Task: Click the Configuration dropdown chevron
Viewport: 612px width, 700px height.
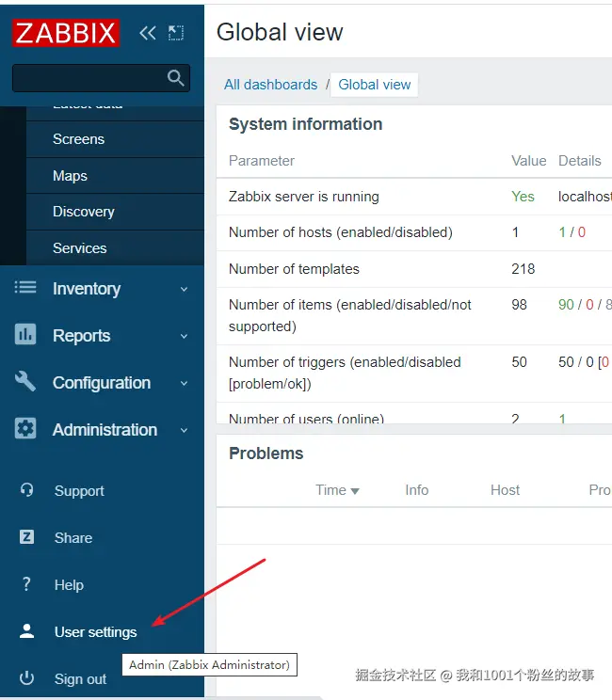Action: point(184,384)
